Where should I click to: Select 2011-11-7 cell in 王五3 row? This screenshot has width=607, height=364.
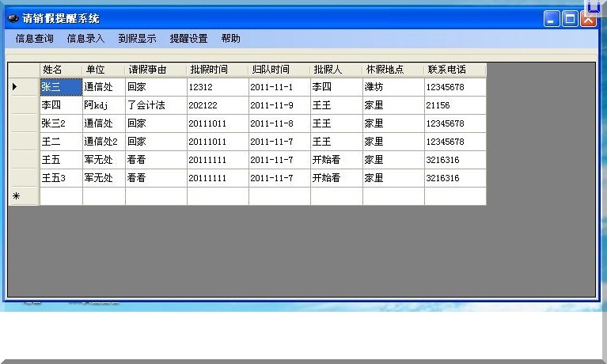(x=279, y=178)
